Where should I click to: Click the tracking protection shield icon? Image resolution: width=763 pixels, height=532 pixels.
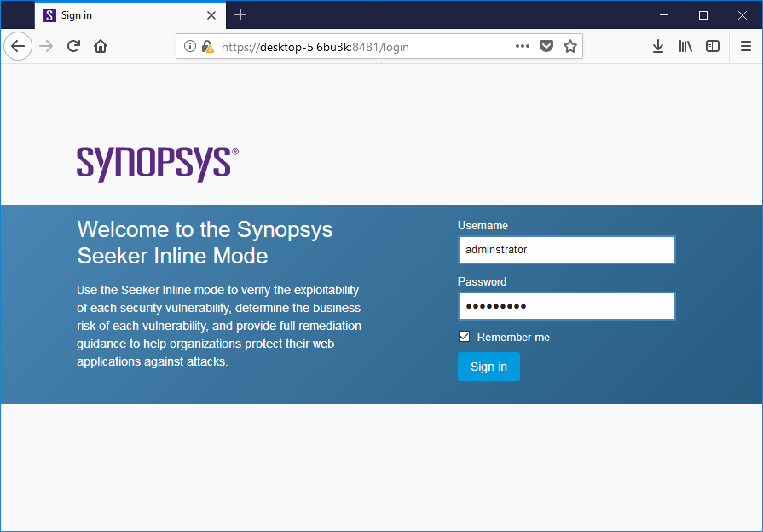tap(546, 46)
